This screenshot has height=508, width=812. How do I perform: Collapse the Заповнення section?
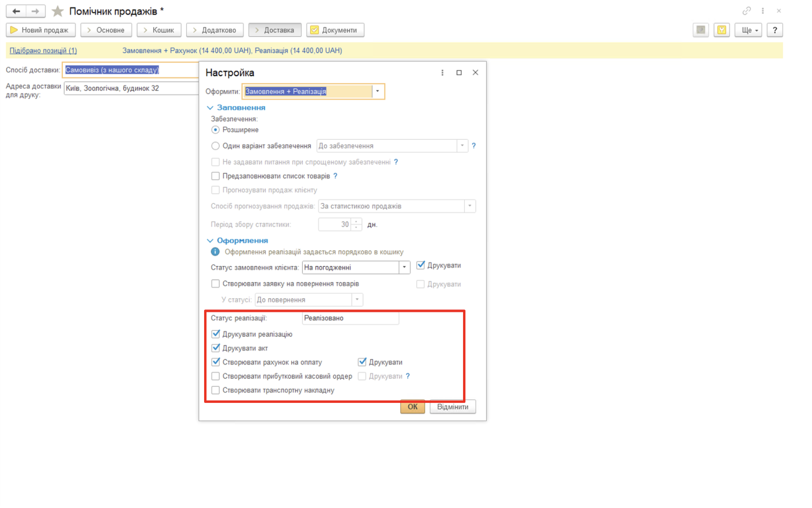[210, 108]
